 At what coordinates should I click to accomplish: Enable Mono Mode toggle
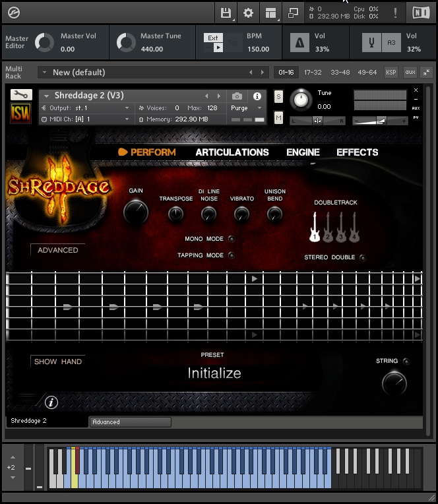tap(231, 239)
